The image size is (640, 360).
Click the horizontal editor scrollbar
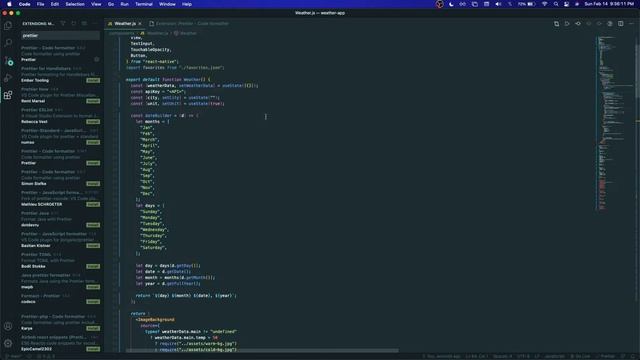pyautogui.click(x=262, y=351)
